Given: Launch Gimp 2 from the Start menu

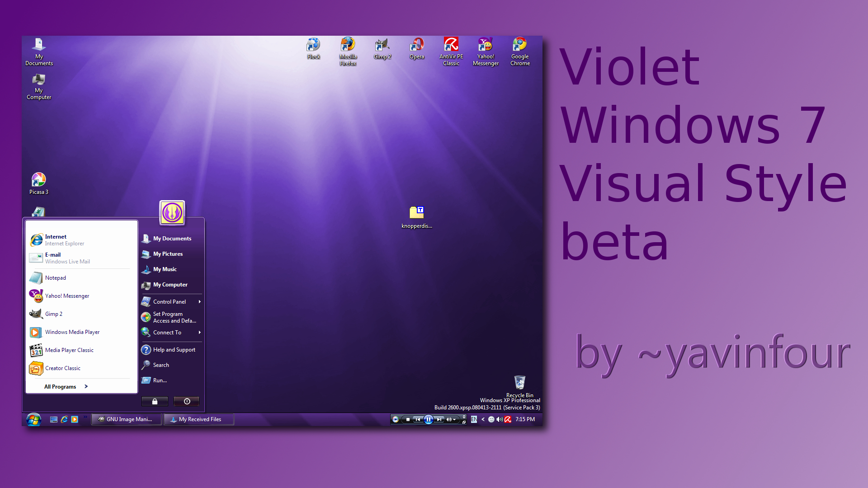Looking at the screenshot, I should 53,314.
